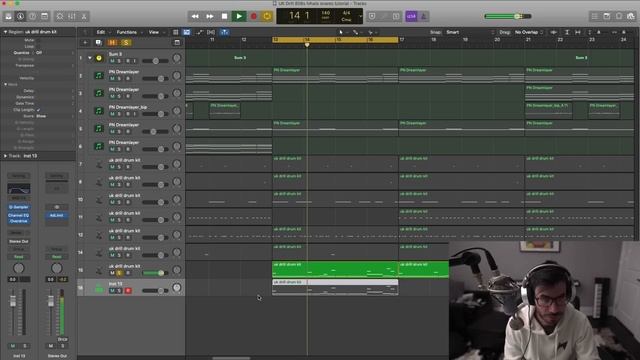The width and height of the screenshot is (640, 360).
Task: Open the Browsers button at far right
Action: [x=631, y=16]
